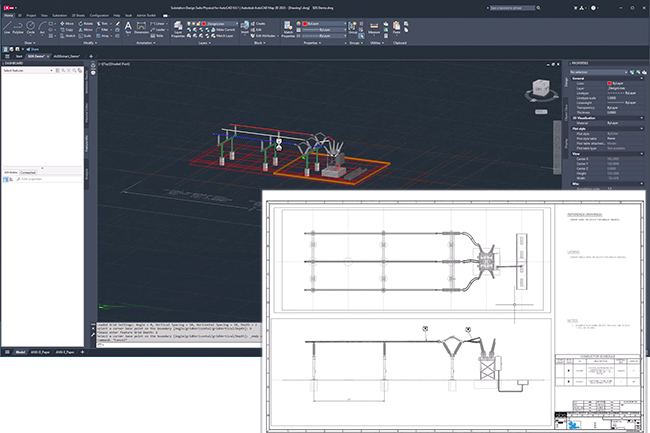The width and height of the screenshot is (650, 433).
Task: Click the Text annotation tool
Action: click(x=128, y=28)
